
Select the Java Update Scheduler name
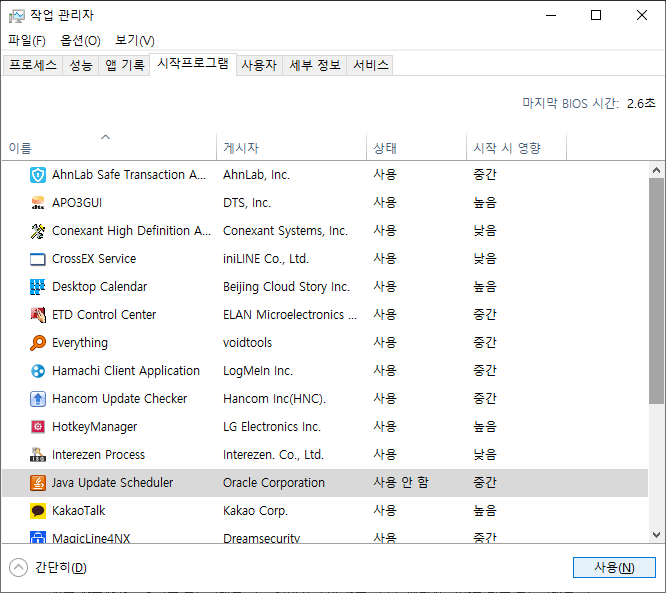[x=112, y=483]
